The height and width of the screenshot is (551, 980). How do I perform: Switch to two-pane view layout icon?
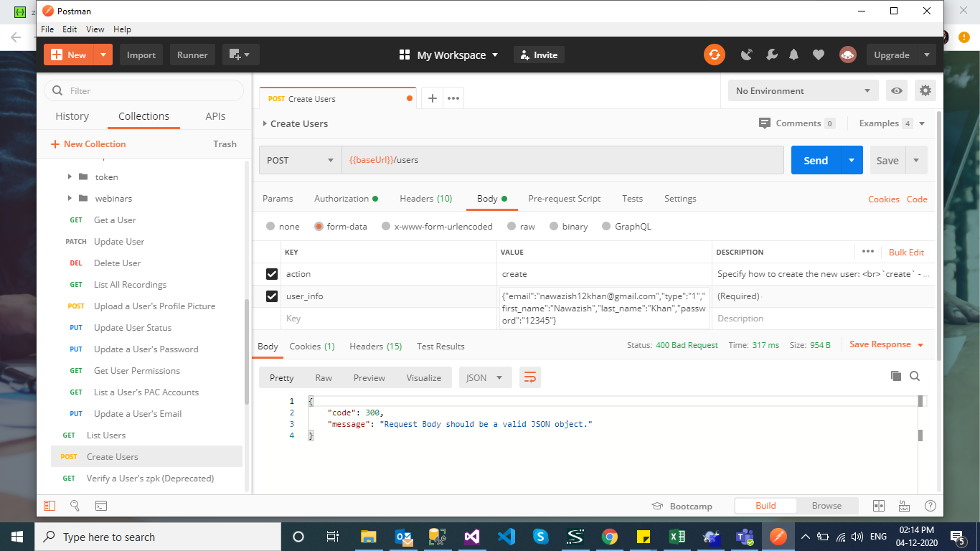pos(879,506)
